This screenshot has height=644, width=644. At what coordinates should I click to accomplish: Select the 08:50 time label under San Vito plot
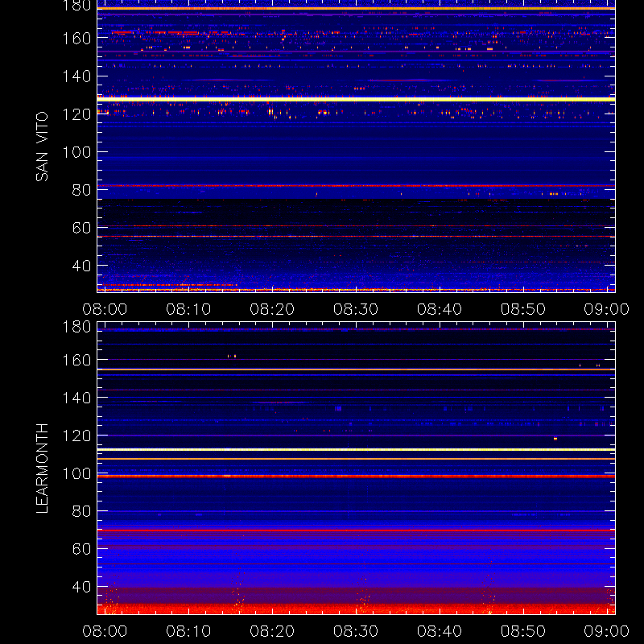[x=522, y=309]
